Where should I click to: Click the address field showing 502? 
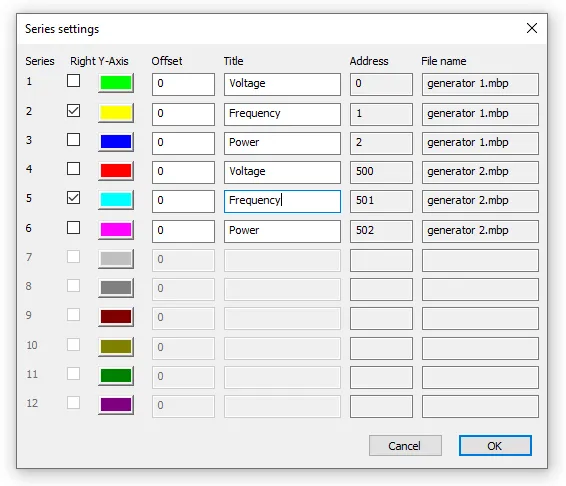pos(381,231)
